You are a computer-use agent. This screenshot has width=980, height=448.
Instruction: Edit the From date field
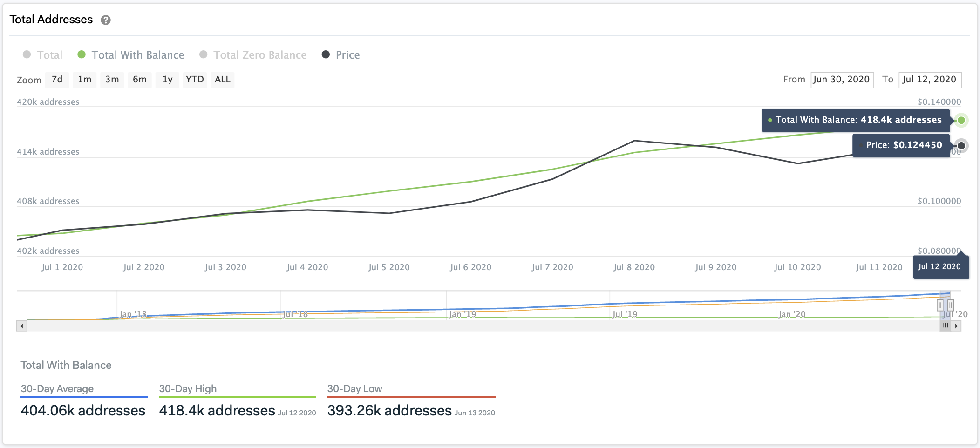coord(842,80)
